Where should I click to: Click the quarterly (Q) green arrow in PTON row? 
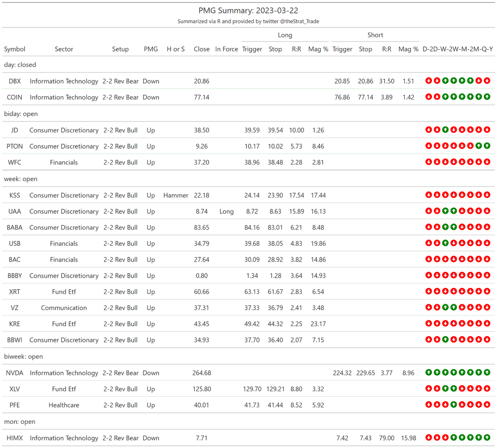point(479,145)
